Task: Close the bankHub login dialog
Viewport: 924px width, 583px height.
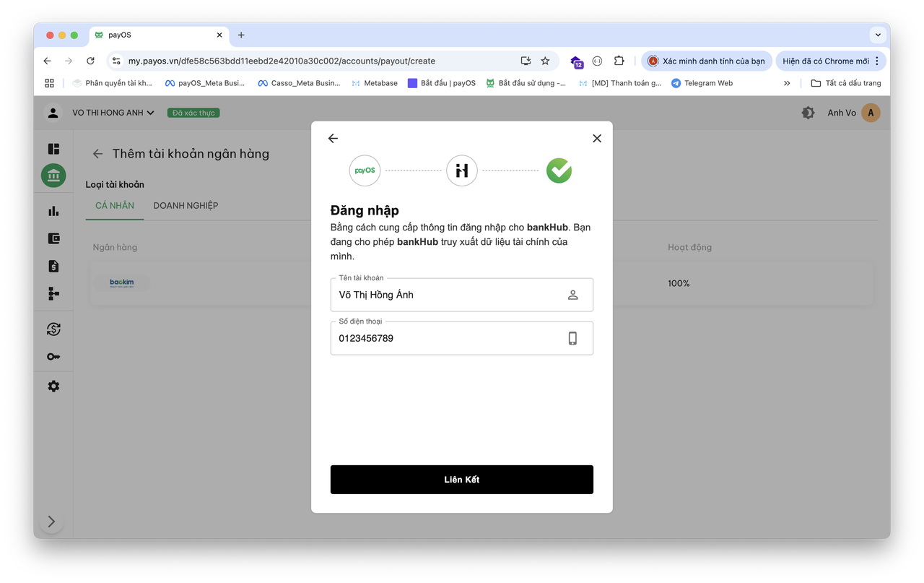Action: 597,138
